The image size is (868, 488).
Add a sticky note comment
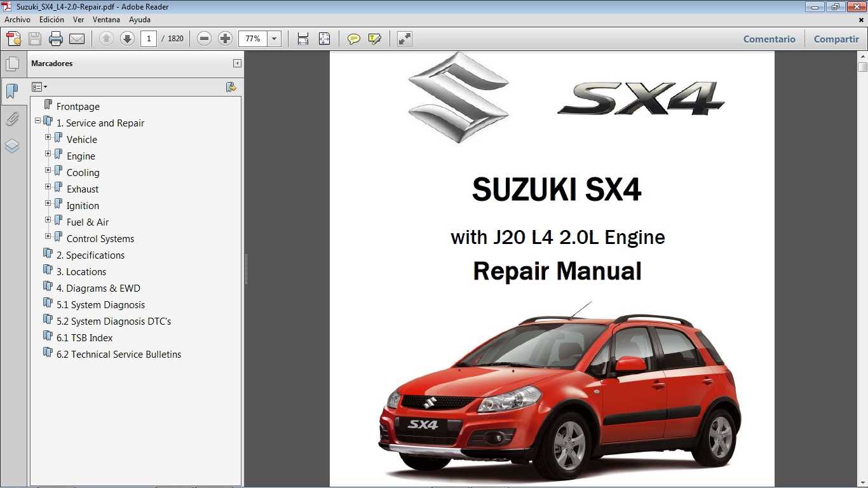(x=354, y=39)
